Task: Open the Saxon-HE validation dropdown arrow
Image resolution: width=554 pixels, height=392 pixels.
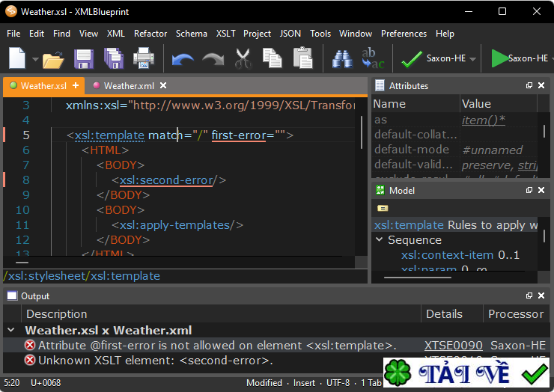Action: pos(473,59)
